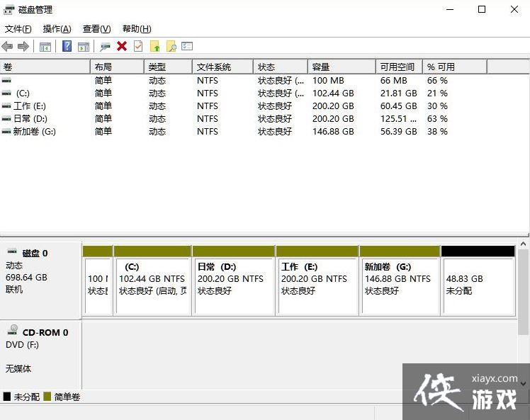This screenshot has width=530, height=420.
Task: Click the list settings toolbar icon
Action: point(187,46)
